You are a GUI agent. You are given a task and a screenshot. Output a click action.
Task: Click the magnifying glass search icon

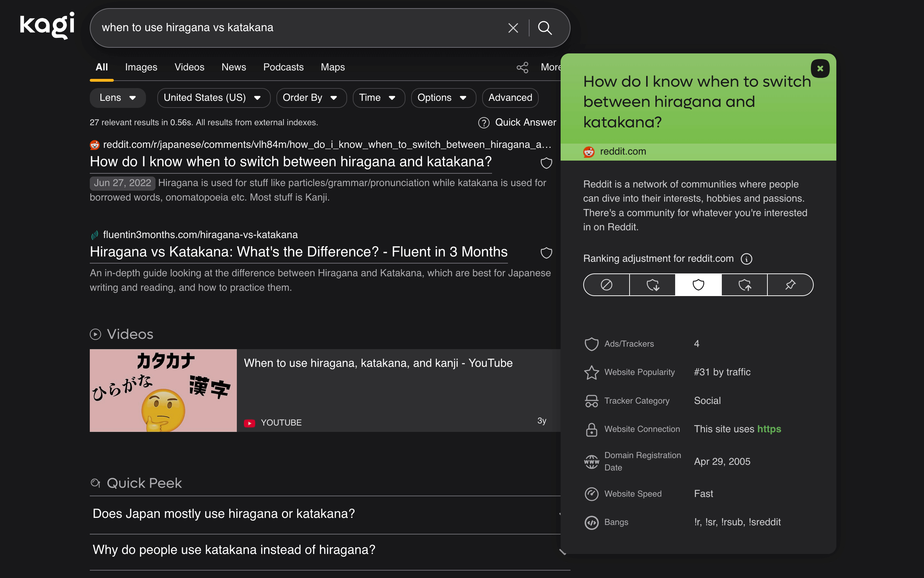tap(545, 28)
